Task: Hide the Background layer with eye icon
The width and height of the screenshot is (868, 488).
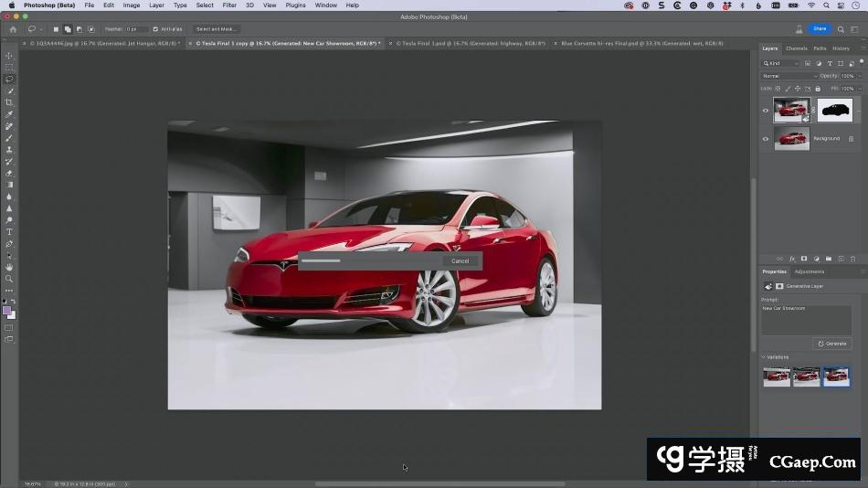Action: (766, 139)
